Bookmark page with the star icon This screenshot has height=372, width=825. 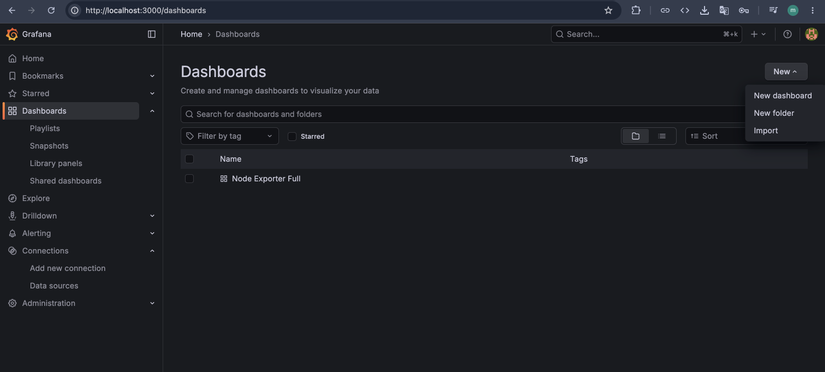click(x=608, y=11)
